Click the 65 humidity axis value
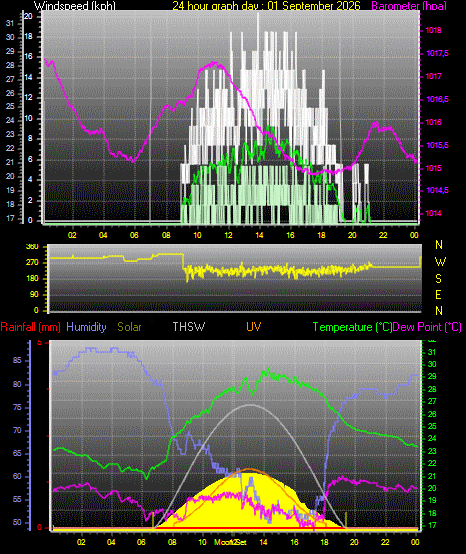466x554 pixels. click(x=17, y=453)
